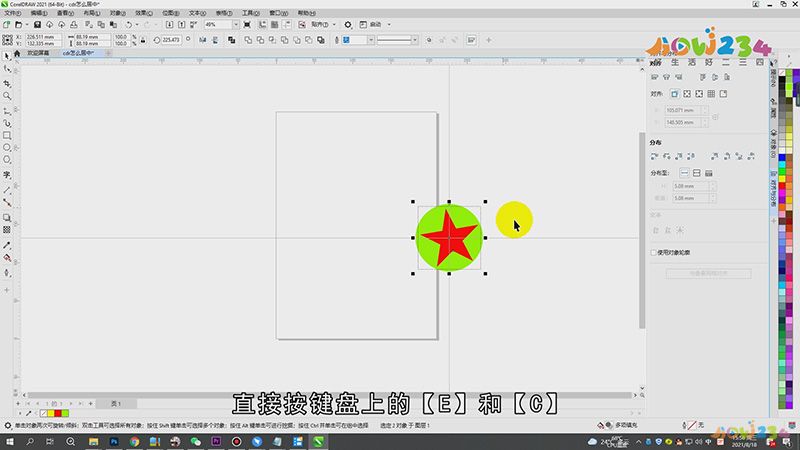Toggle the lock ratio padlock icon
This screenshot has height=450, width=800.
point(143,40)
